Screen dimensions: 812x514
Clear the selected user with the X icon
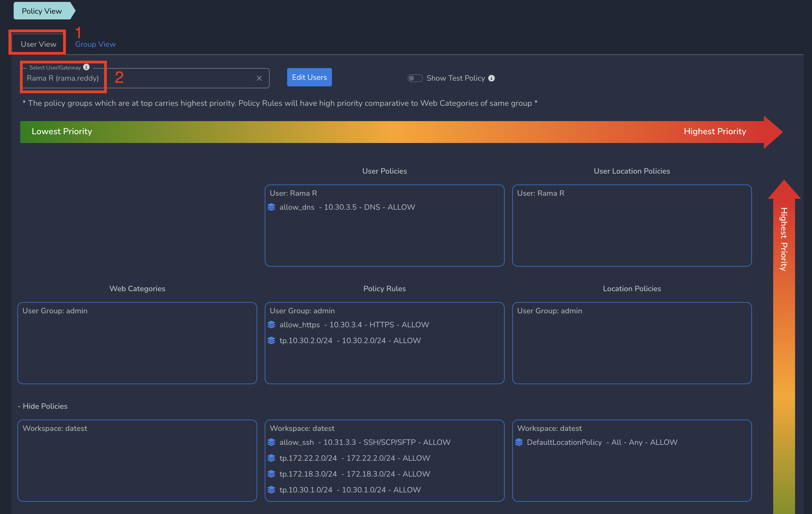(259, 78)
